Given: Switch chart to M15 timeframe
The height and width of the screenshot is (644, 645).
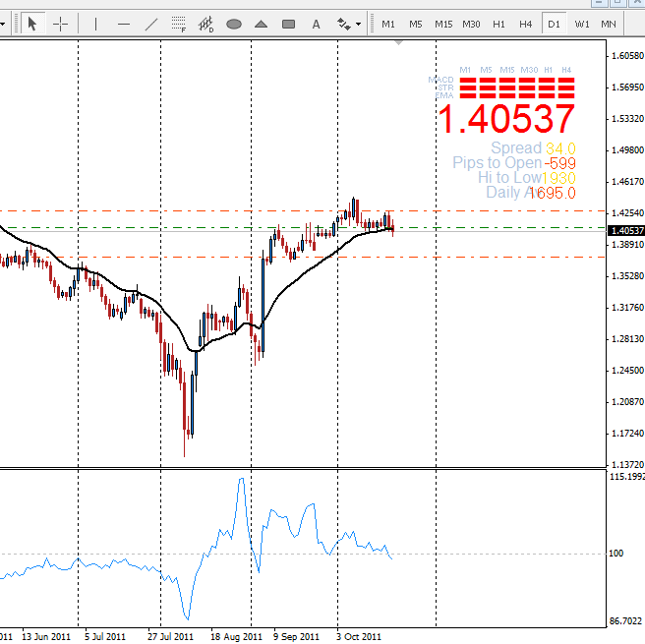Looking at the screenshot, I should [x=443, y=24].
